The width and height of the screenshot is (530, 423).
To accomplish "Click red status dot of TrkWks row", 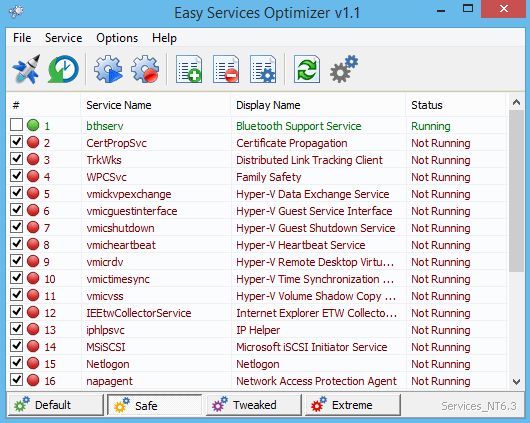I will coord(33,159).
